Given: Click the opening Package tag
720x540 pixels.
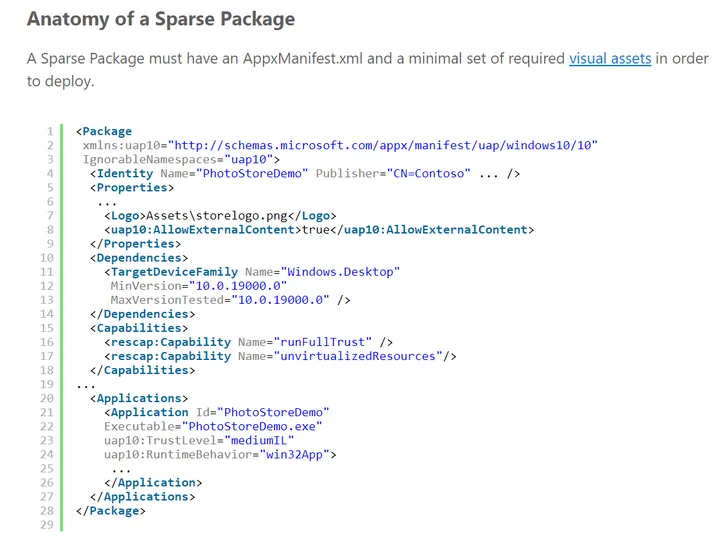Looking at the screenshot, I should (104, 131).
